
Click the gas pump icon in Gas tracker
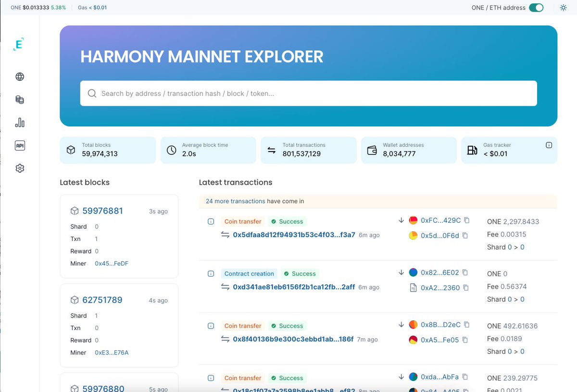[x=472, y=150]
